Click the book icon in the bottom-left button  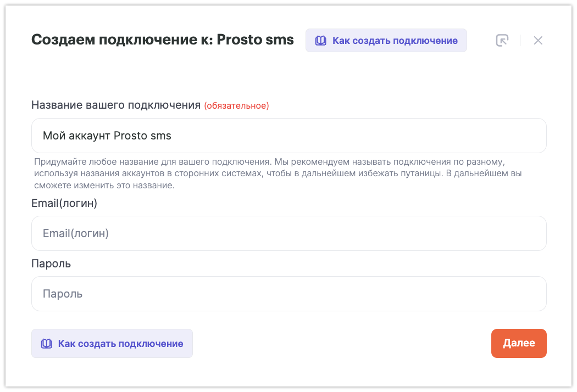(x=47, y=344)
